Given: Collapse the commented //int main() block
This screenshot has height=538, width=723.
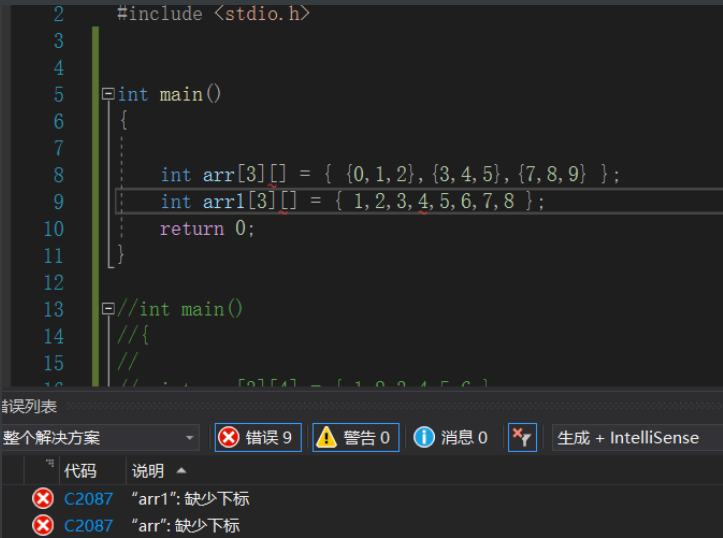Looking at the screenshot, I should click(x=108, y=308).
